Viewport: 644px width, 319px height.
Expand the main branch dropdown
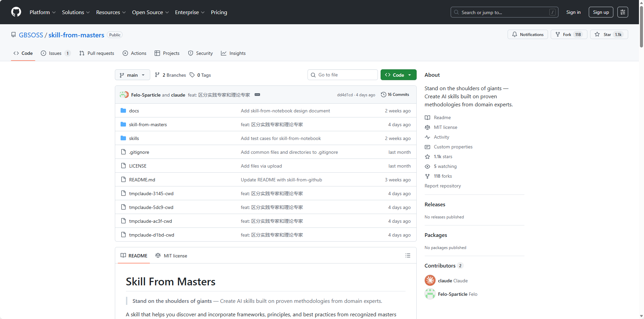click(x=132, y=75)
